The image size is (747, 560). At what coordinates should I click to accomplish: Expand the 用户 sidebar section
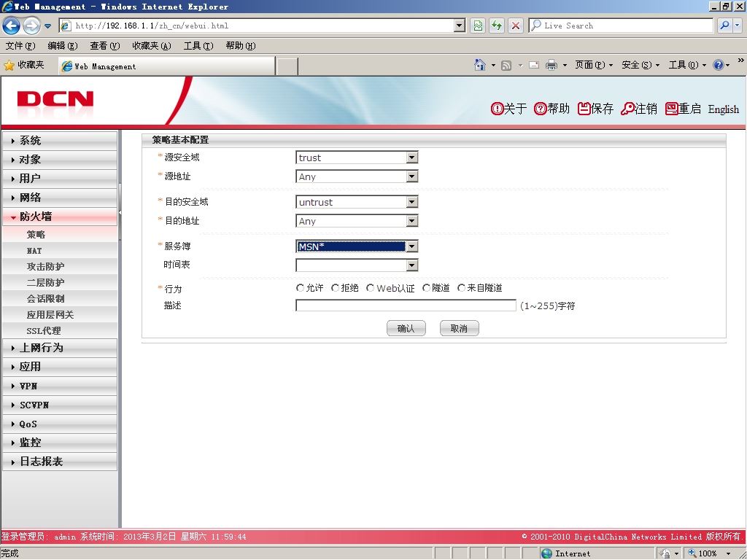60,179
